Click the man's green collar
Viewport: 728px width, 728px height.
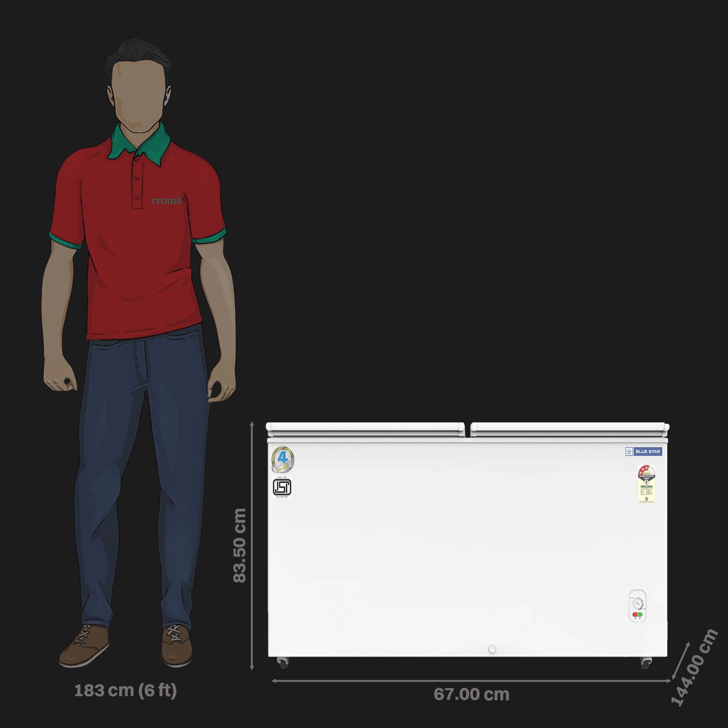coord(139,143)
